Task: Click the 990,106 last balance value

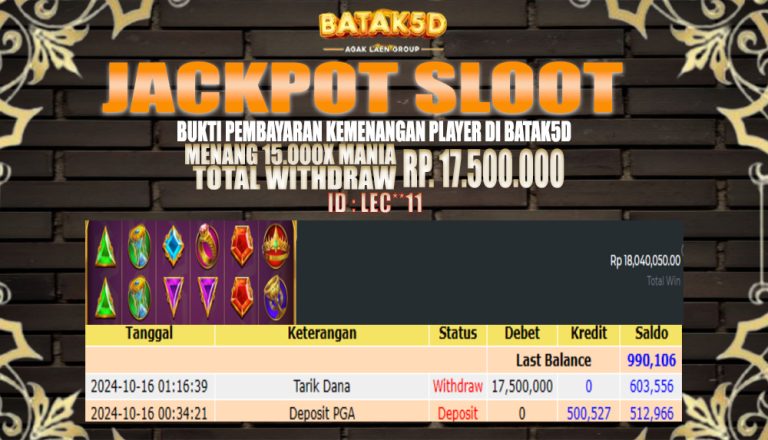Action: click(651, 361)
